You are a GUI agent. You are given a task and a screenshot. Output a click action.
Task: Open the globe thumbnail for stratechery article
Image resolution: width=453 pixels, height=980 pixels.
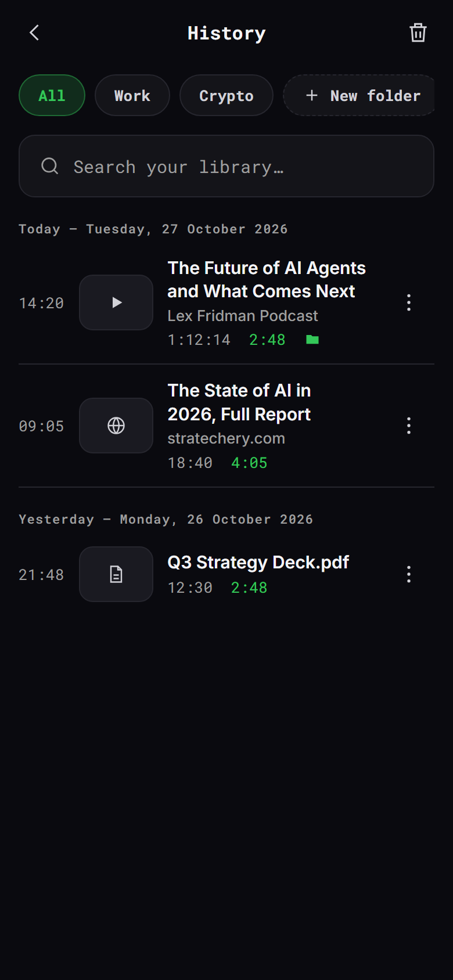click(116, 426)
